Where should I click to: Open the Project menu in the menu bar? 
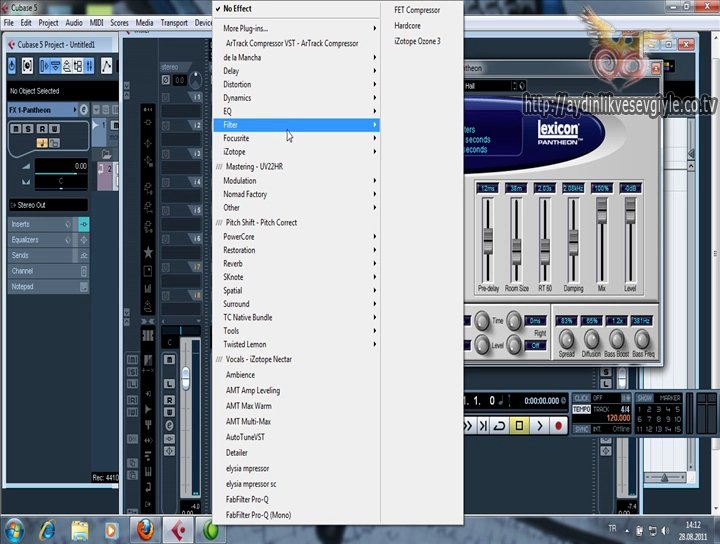click(x=48, y=22)
